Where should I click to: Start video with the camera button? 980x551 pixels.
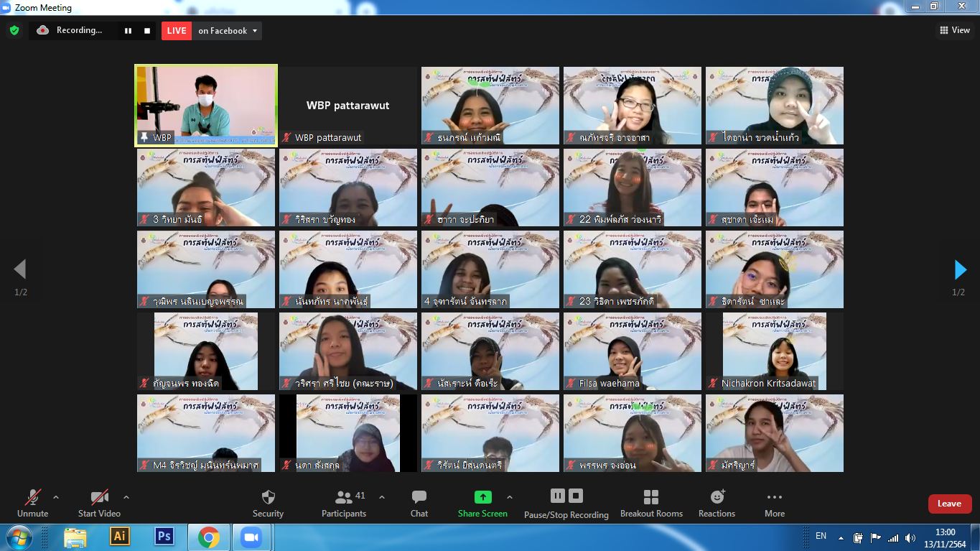[x=99, y=497]
